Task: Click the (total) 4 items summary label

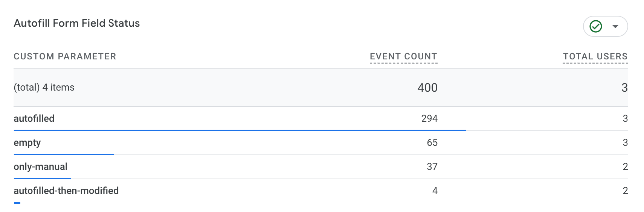Action: pos(44,88)
